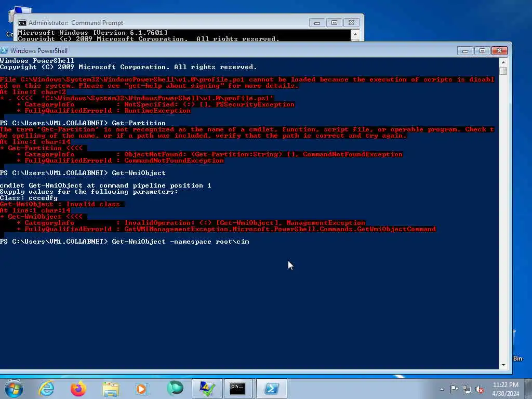Click the green round app icon in taskbar
532x399 pixels.
coord(175,388)
